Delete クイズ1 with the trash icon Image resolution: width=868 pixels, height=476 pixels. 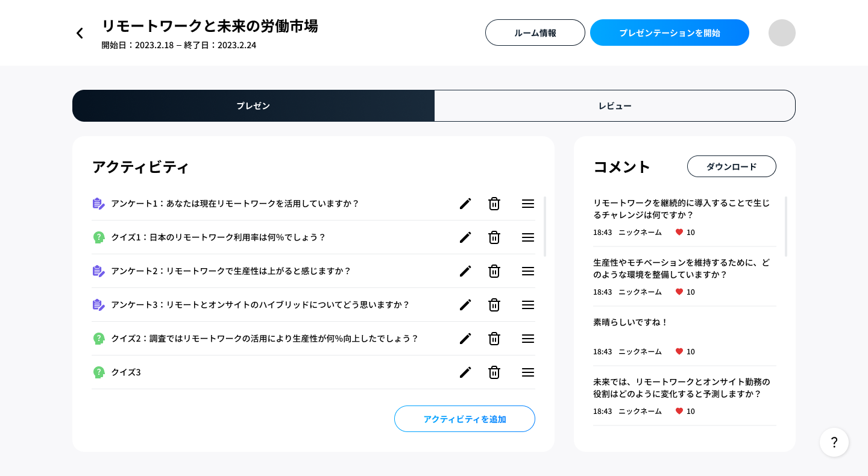pyautogui.click(x=494, y=237)
